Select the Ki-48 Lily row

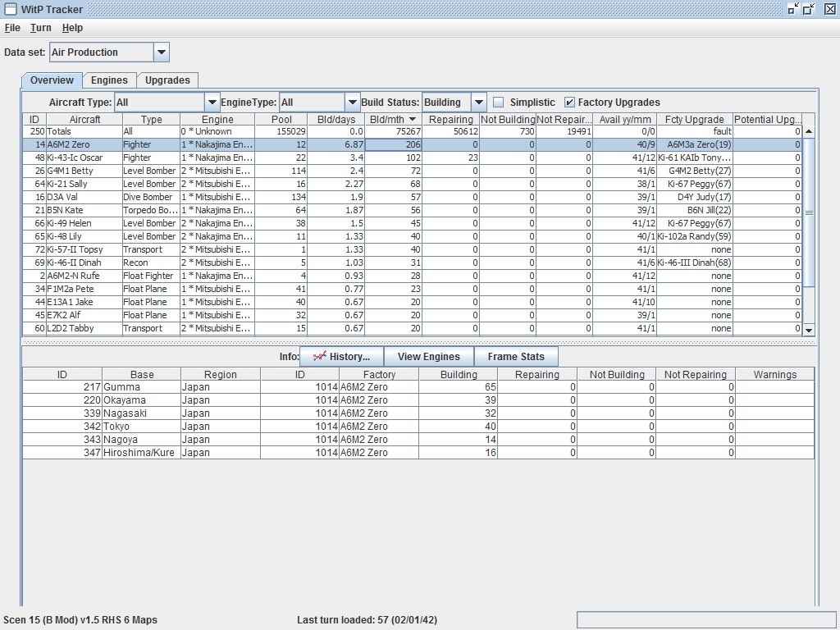[412, 236]
